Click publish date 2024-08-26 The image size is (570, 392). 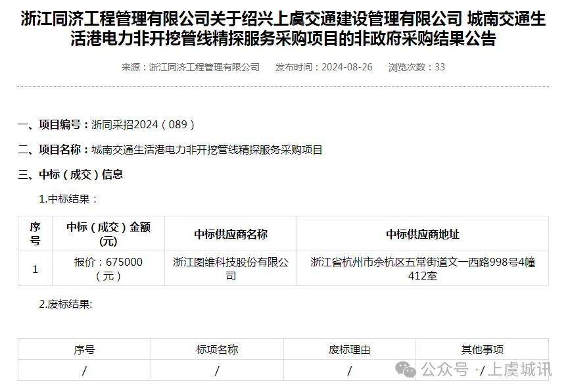coord(346,67)
